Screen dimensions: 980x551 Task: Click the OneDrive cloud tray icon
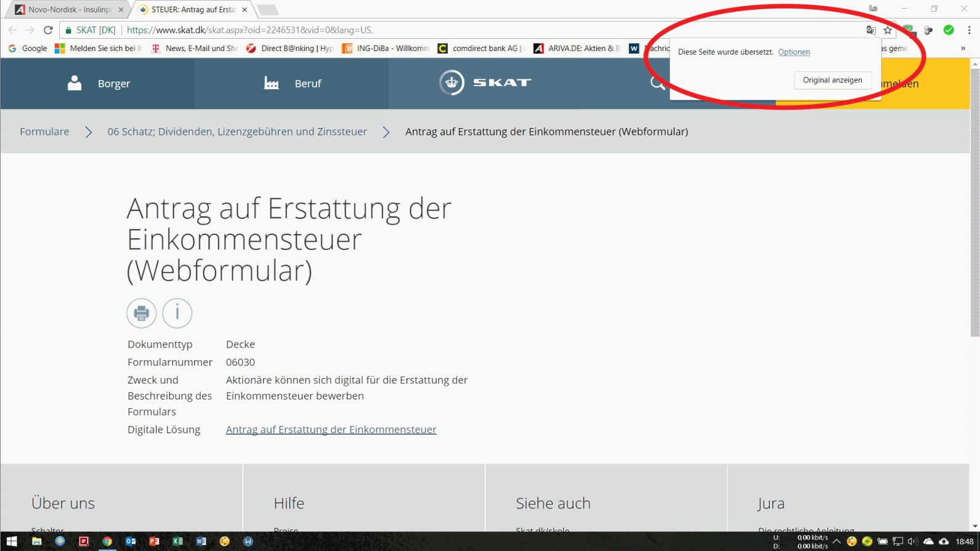928,541
